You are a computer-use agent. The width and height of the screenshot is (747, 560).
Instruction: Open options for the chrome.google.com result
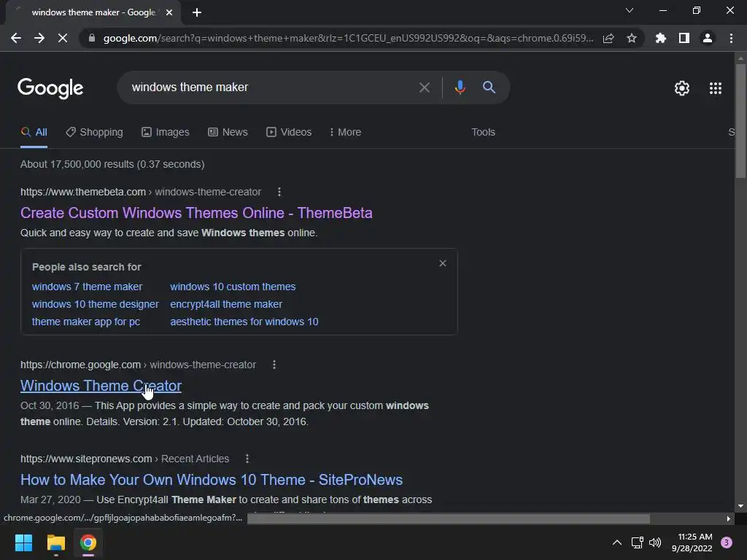point(274,365)
